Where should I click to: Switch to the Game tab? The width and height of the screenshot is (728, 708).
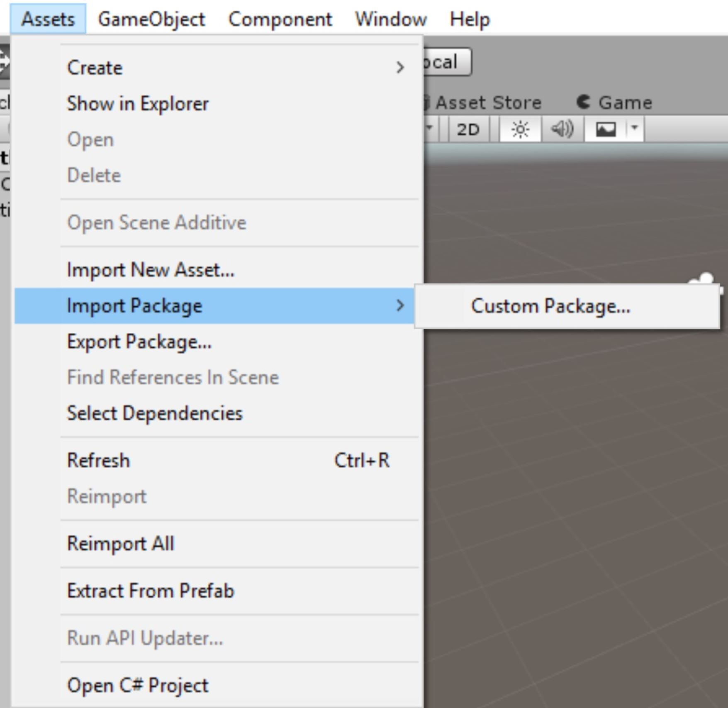(x=615, y=103)
